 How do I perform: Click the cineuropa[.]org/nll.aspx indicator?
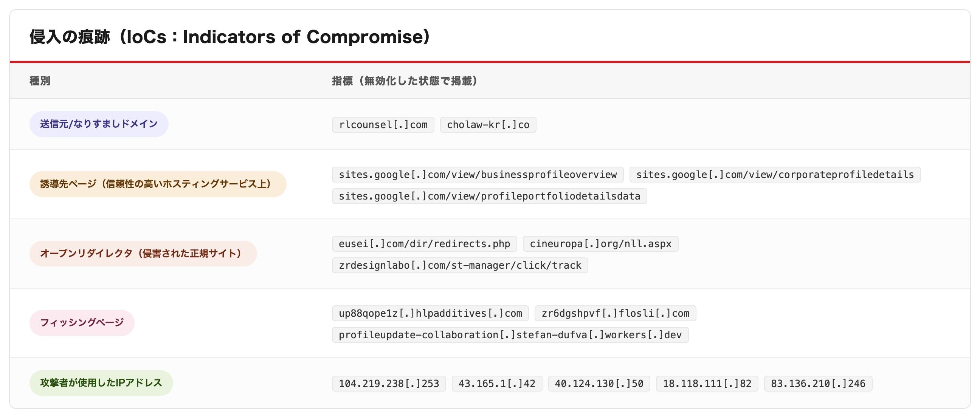pyautogui.click(x=600, y=244)
